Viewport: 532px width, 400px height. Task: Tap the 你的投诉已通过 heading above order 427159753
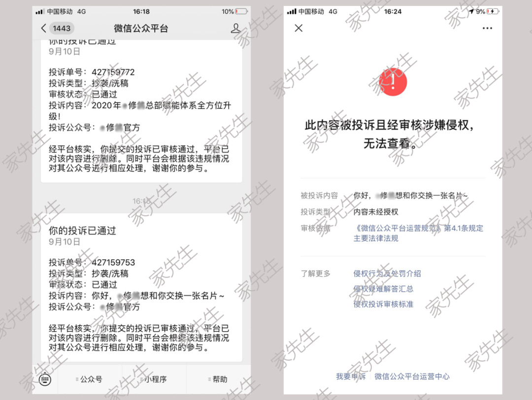coord(82,231)
